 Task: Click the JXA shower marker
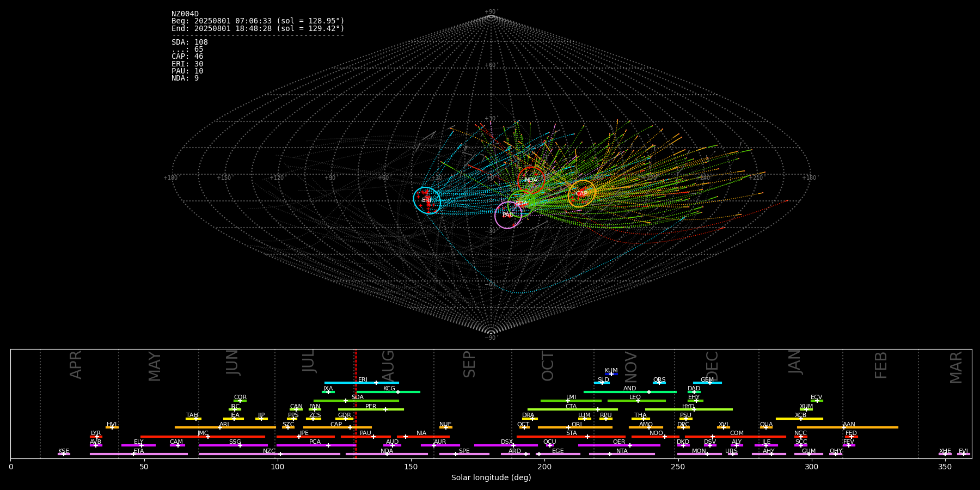coord(328,392)
